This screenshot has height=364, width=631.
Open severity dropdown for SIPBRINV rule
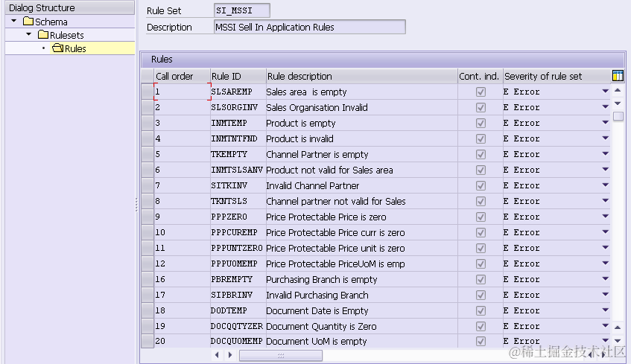pos(605,295)
